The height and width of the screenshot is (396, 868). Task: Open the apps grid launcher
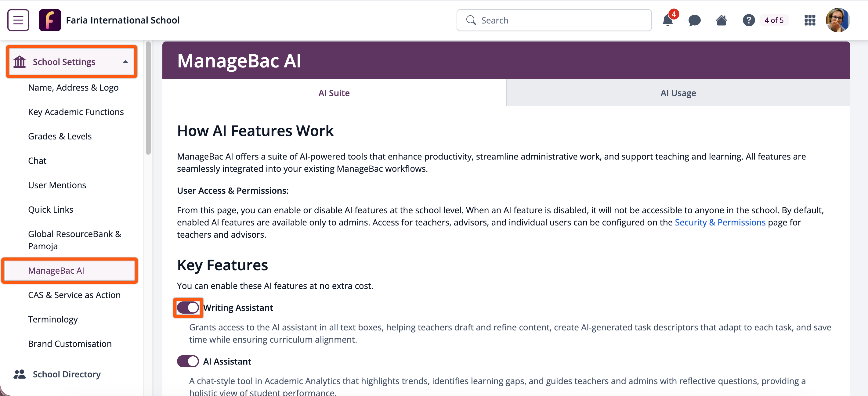click(810, 20)
